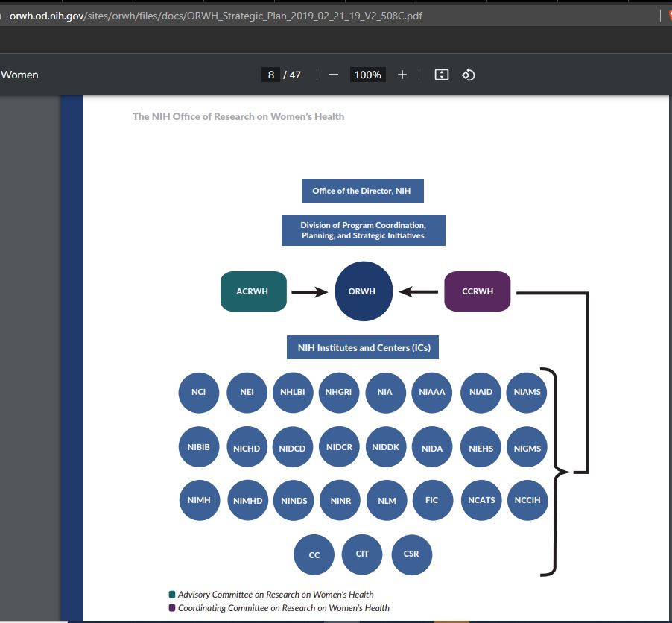
Task: Click the CC circle
Action: coord(314,554)
